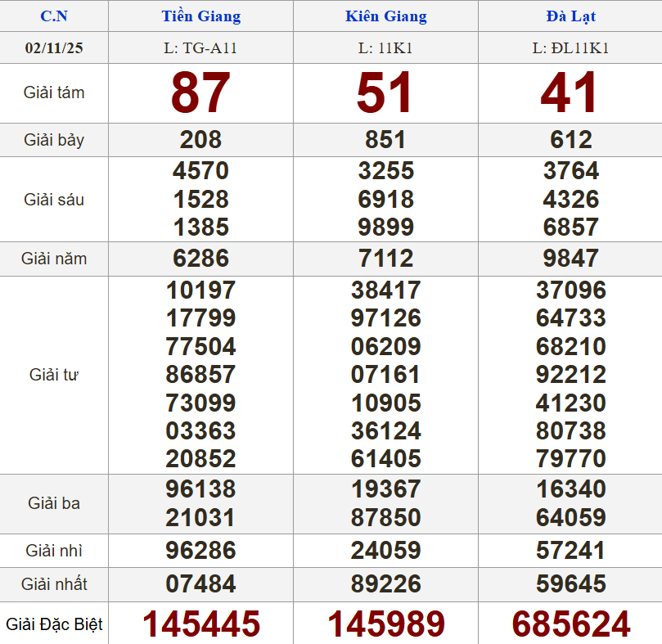Image resolution: width=662 pixels, height=644 pixels.
Task: Click the lottery code L: 11K1
Action: [385, 47]
